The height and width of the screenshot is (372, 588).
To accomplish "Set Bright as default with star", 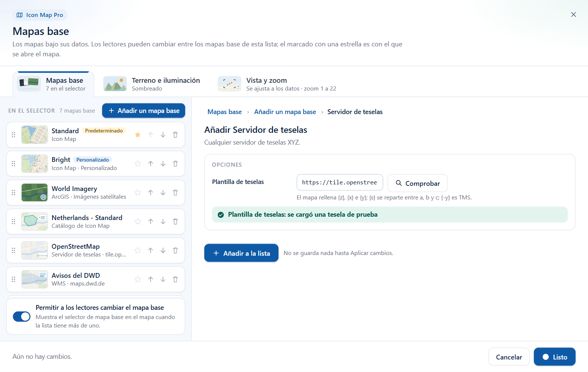I will coord(138,164).
